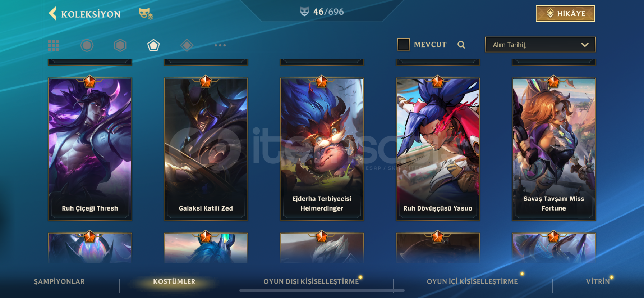Image resolution: width=644 pixels, height=298 pixels.
Task: Select the second hexagon rarity filter
Action: point(120,45)
